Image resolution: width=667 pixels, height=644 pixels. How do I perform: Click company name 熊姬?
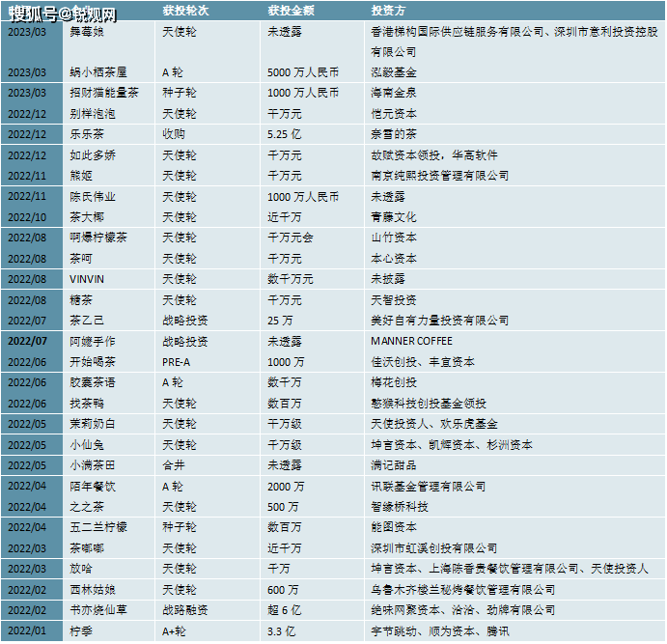81,176
